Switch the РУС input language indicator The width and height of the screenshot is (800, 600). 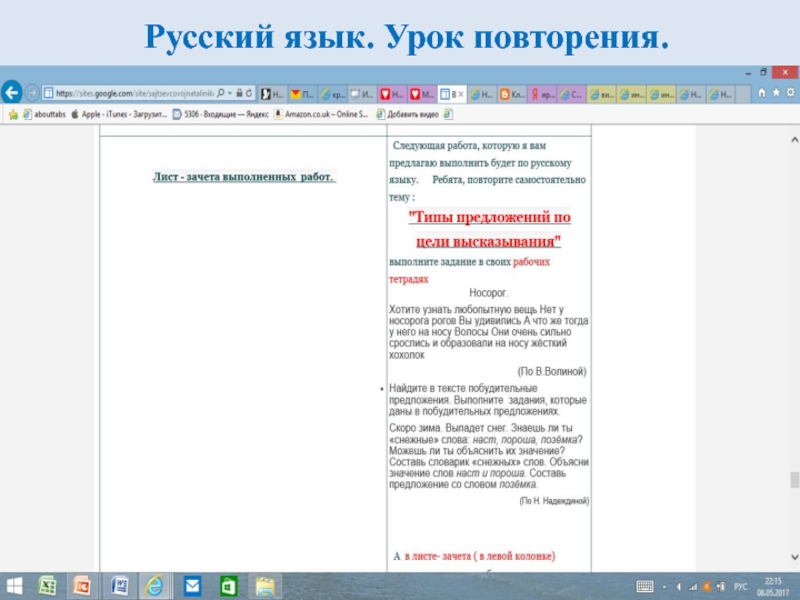741,585
